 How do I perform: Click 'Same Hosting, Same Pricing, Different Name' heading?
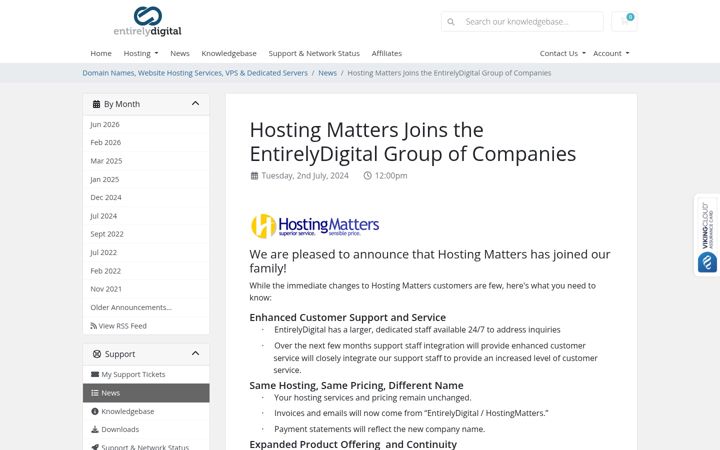coord(356,385)
